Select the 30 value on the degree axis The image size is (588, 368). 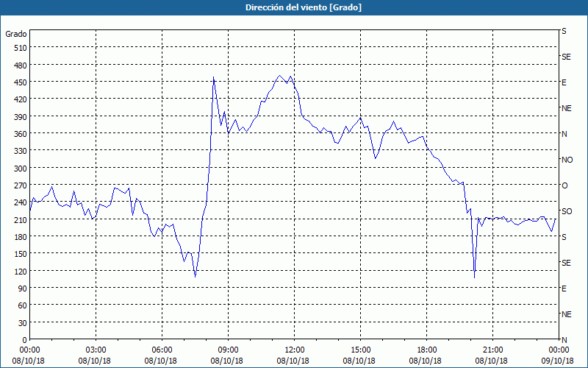23,323
